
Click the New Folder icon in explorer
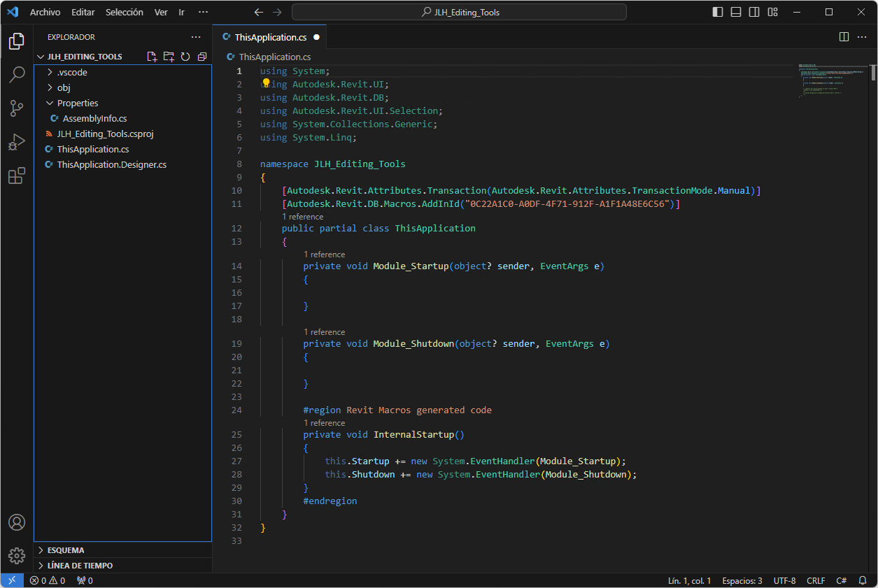[169, 57]
